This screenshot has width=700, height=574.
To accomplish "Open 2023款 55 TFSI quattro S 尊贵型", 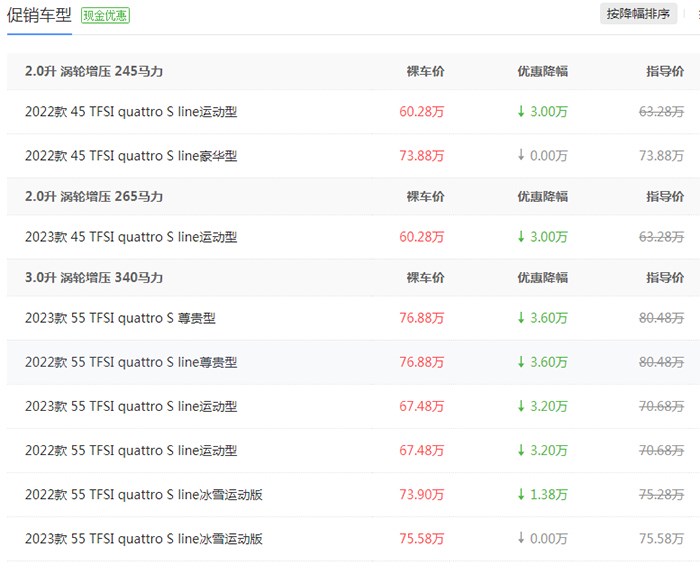I will pyautogui.click(x=121, y=318).
